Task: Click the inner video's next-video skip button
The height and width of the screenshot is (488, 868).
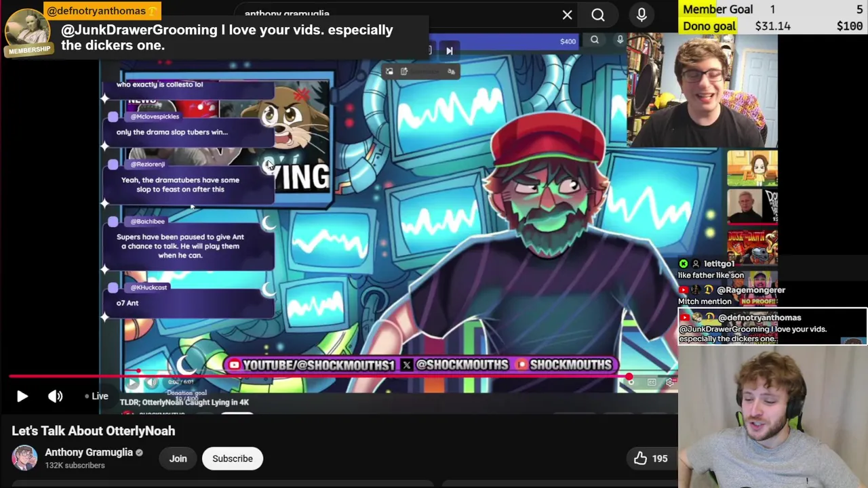Action: pos(449,50)
